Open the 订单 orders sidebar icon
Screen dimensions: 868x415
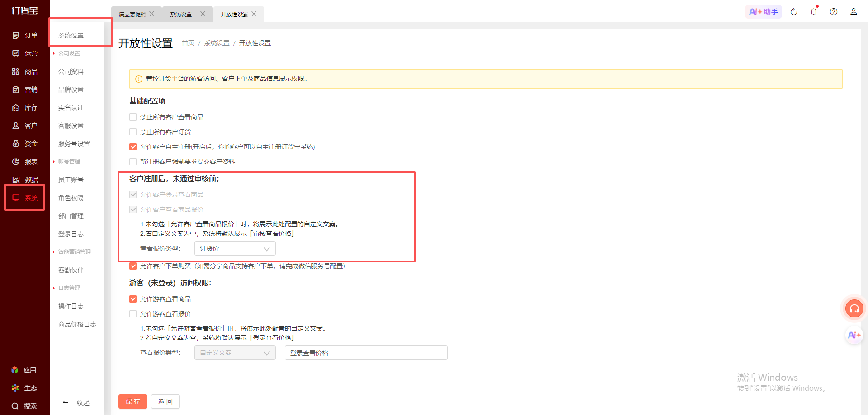(x=16, y=35)
